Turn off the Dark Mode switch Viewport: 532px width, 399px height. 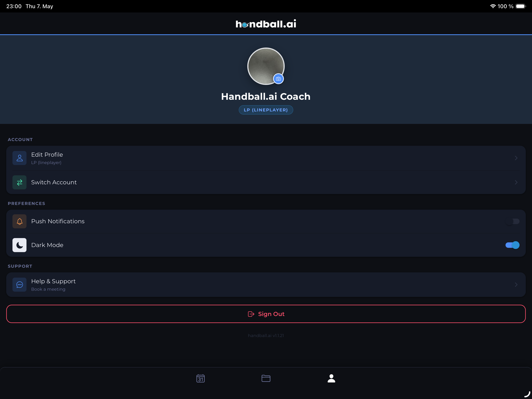click(x=512, y=245)
